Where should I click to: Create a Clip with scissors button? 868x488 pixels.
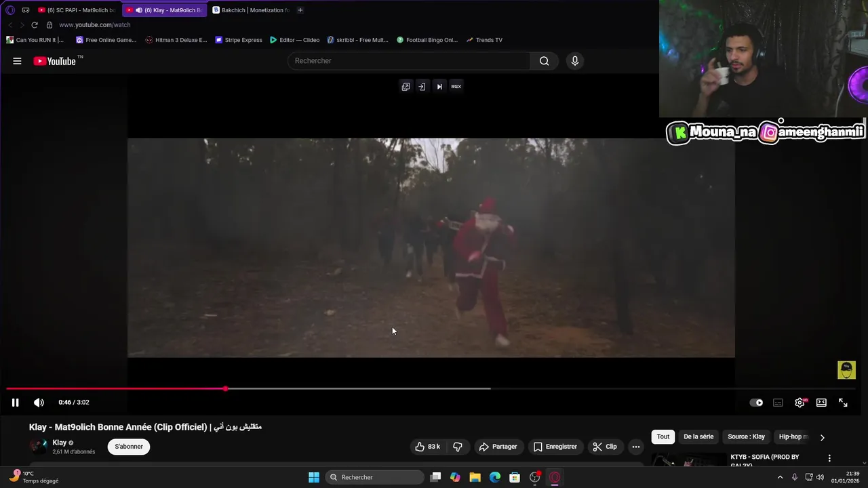point(605,447)
